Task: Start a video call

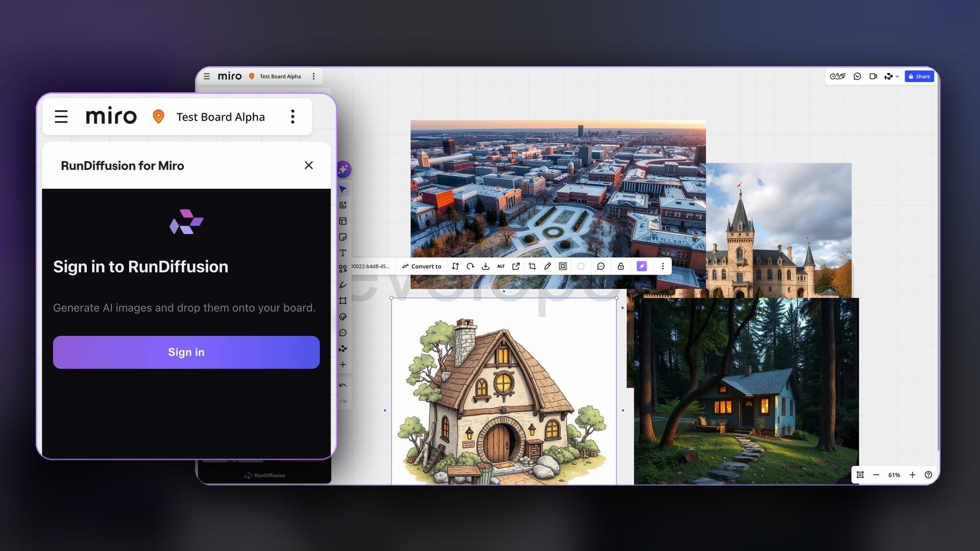Action: tap(873, 77)
